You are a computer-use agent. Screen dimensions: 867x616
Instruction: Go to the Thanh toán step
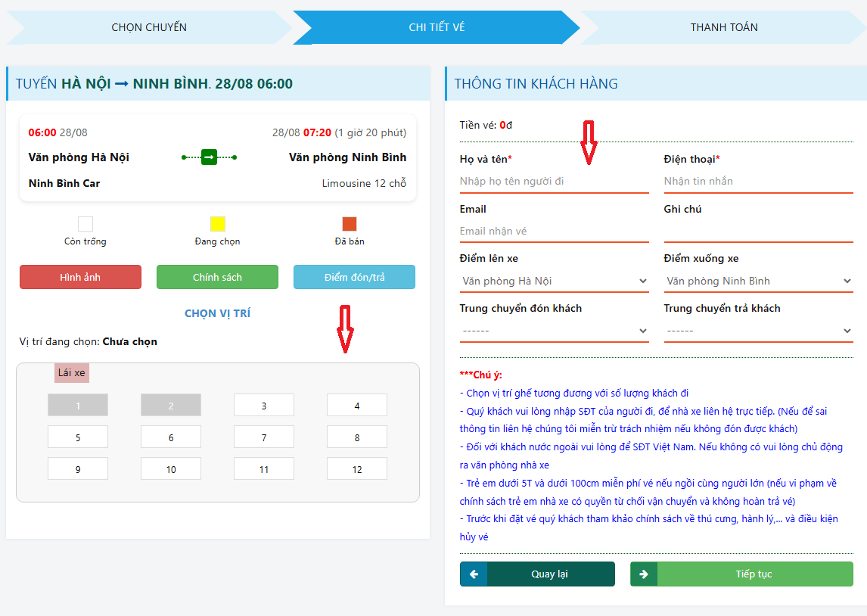pos(723,27)
